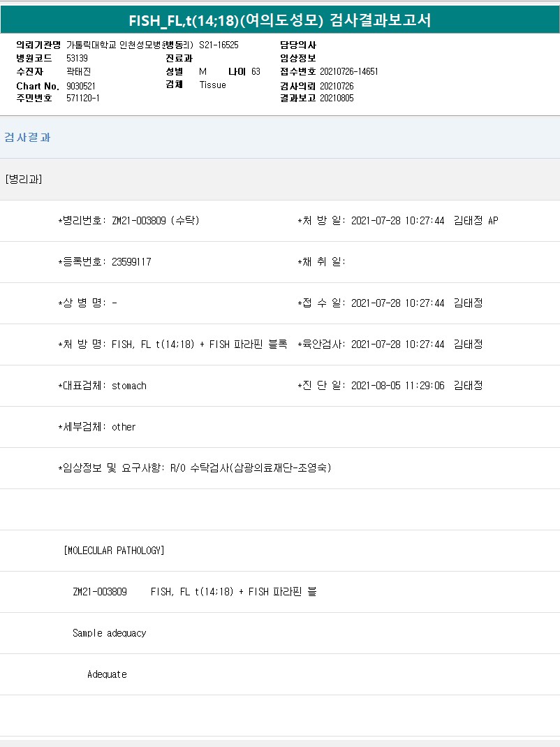Click the [MOLECULAR PATHOLOGY] heading
Viewport: 560px width, 747px height.
[x=114, y=550]
